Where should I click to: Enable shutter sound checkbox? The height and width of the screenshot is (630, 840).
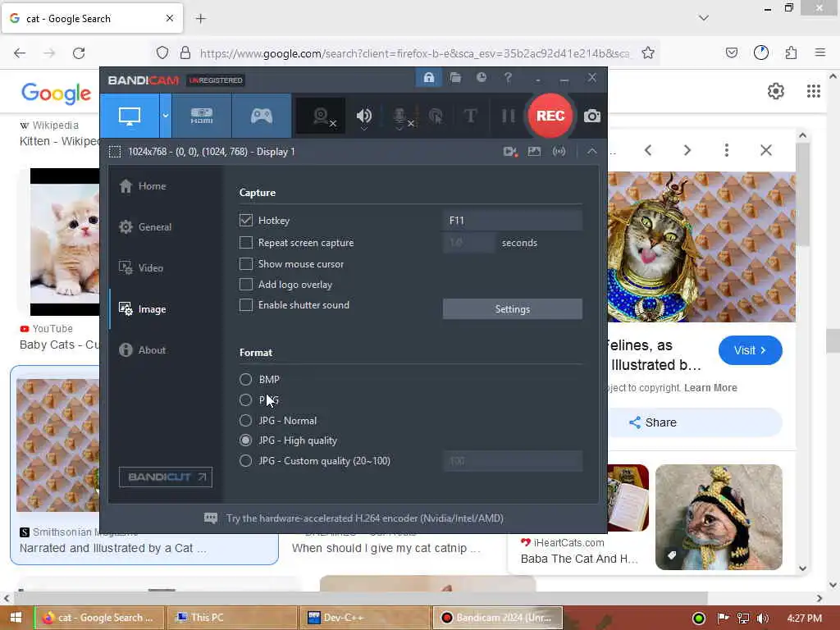tap(246, 305)
